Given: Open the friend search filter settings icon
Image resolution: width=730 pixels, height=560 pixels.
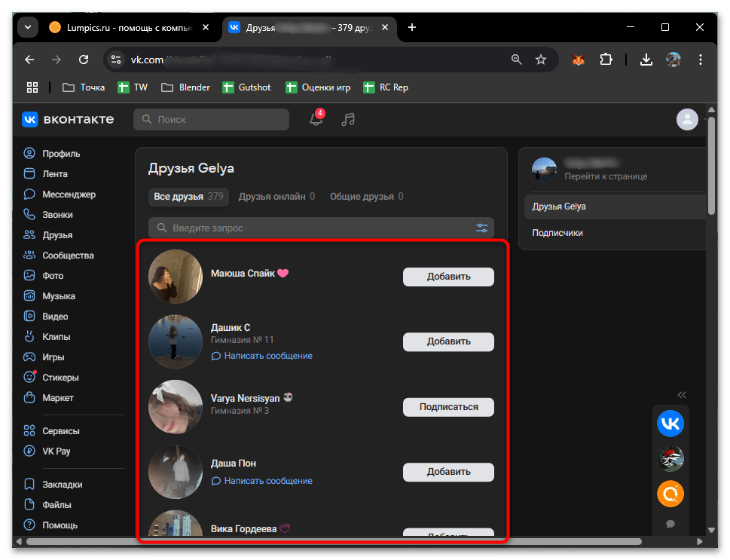Looking at the screenshot, I should 482,228.
